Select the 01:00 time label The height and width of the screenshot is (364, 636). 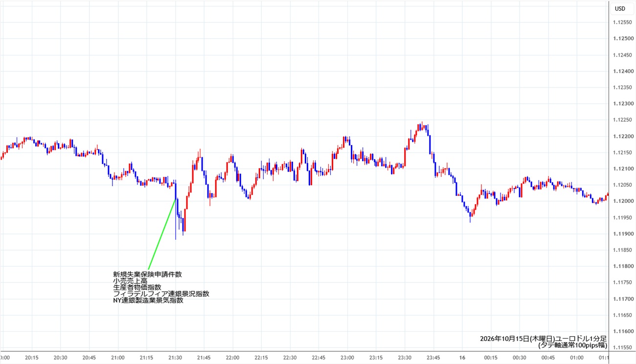pyautogui.click(x=577, y=357)
